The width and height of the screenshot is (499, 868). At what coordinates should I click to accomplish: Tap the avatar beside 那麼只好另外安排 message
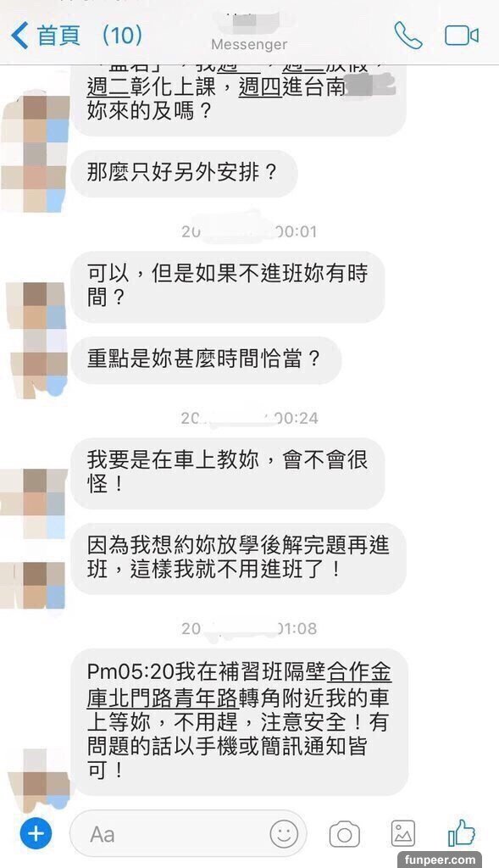click(34, 153)
